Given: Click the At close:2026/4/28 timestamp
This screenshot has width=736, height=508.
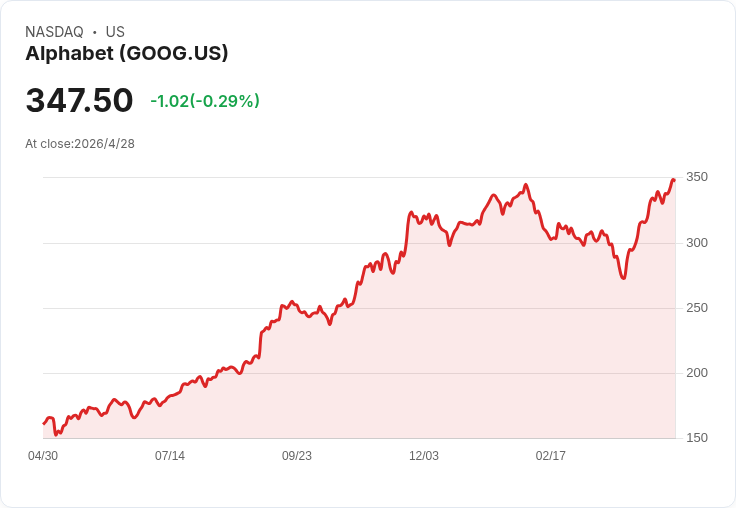Looking at the screenshot, I should 80,144.
